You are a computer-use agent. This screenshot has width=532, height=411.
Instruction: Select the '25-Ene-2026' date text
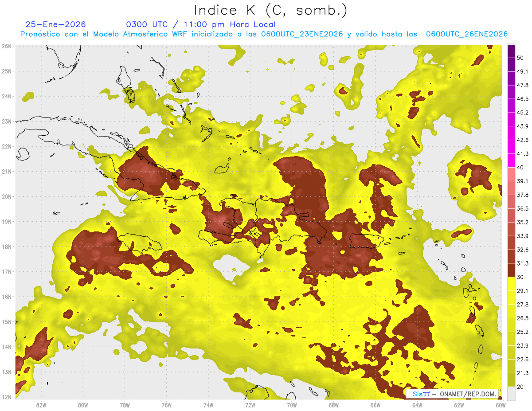coord(56,24)
